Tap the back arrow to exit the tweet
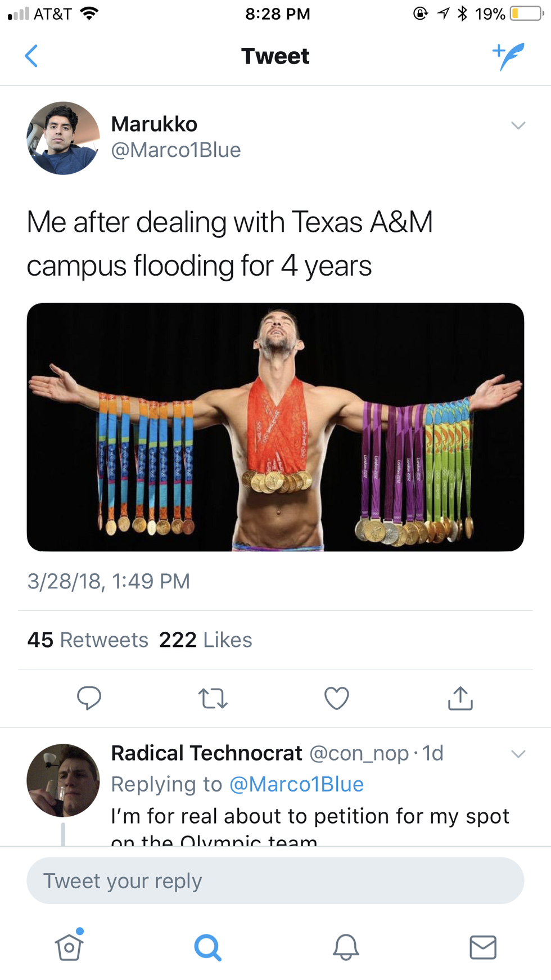Image resolution: width=551 pixels, height=980 pixels. pyautogui.click(x=31, y=56)
